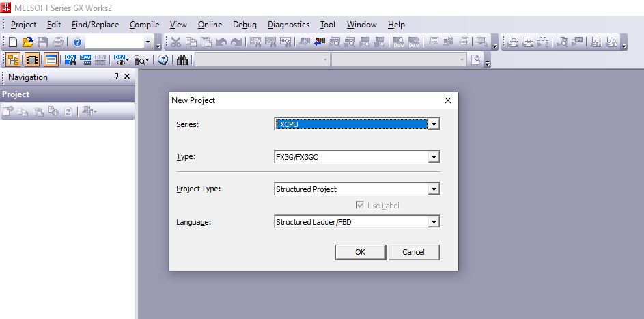644x319 pixels.
Task: Click the New project icon in toolbar
Action: tap(13, 42)
